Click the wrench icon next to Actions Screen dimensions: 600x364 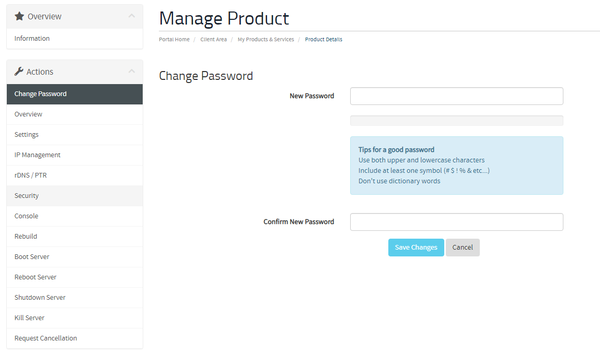pyautogui.click(x=19, y=72)
